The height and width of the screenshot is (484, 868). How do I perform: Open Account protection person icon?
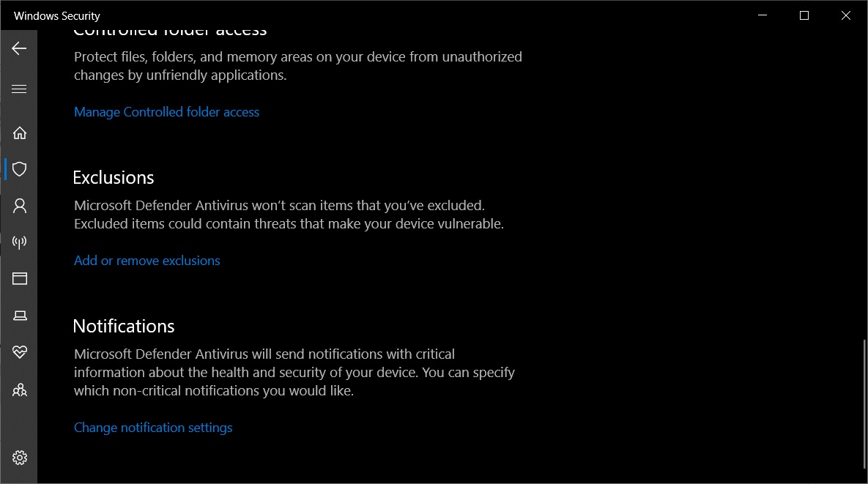pyautogui.click(x=19, y=206)
